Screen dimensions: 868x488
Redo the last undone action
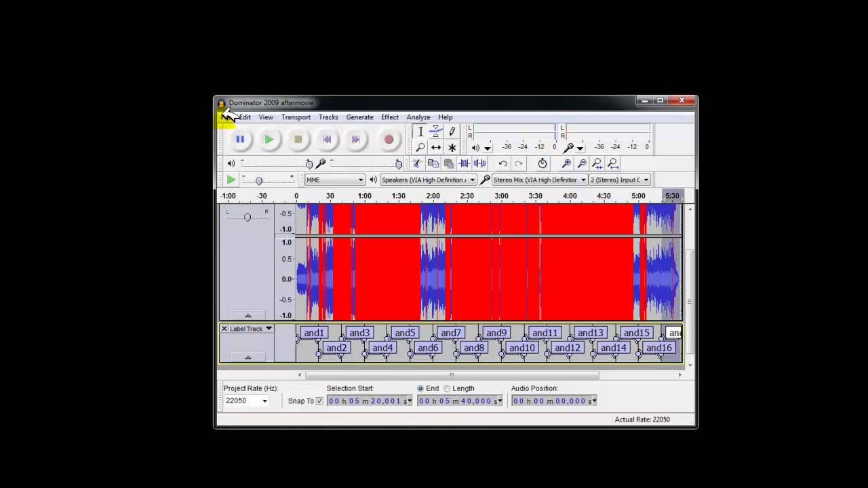[518, 163]
